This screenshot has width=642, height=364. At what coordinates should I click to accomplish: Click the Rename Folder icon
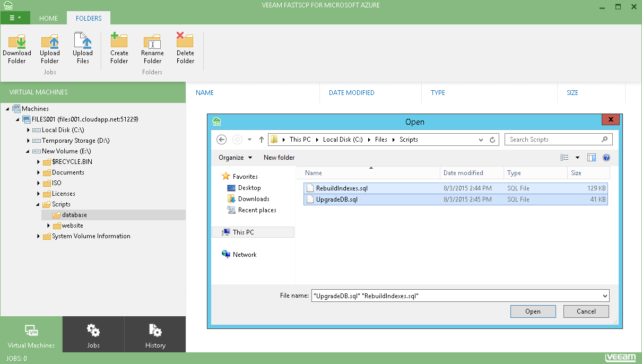152,42
